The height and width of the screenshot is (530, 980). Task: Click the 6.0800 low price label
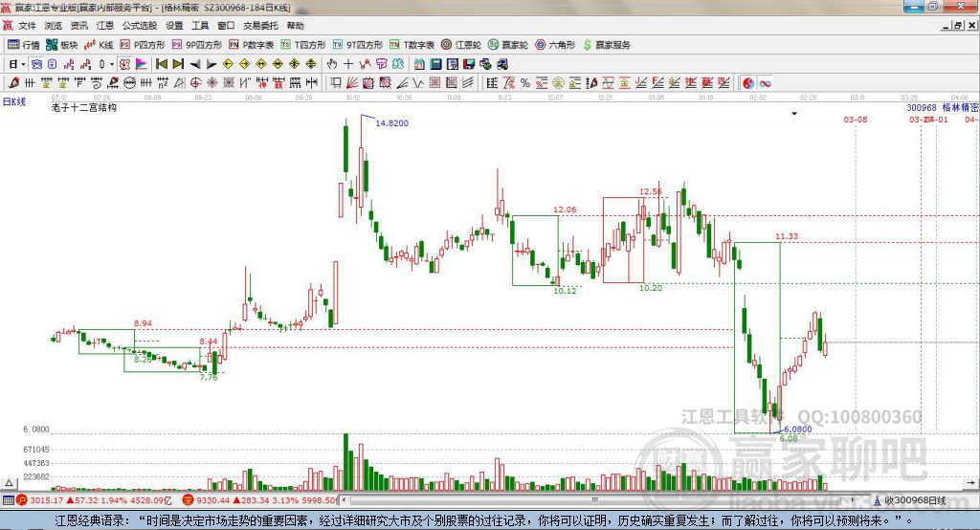click(798, 429)
